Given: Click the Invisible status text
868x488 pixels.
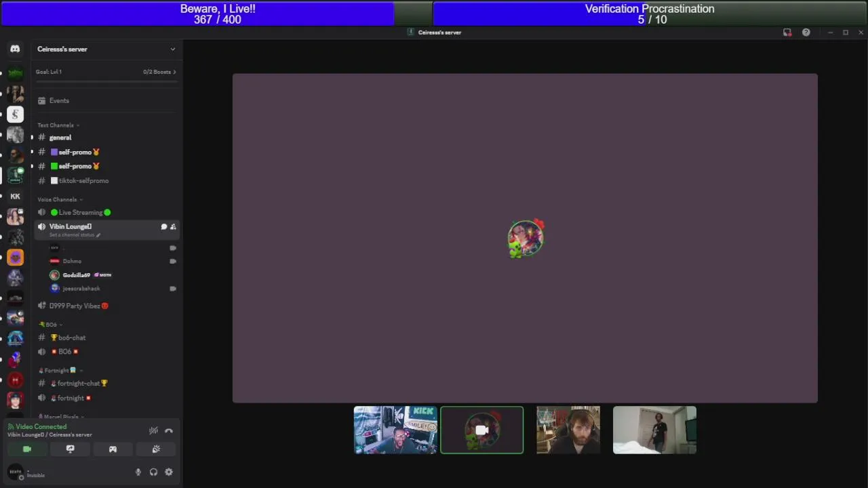Looking at the screenshot, I should (36, 476).
